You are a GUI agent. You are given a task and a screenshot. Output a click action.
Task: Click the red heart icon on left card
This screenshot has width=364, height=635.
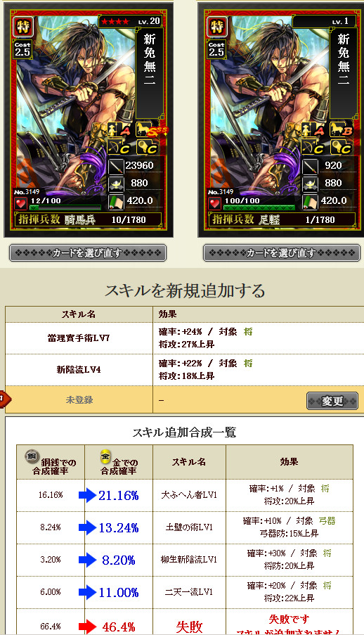[x=21, y=203]
